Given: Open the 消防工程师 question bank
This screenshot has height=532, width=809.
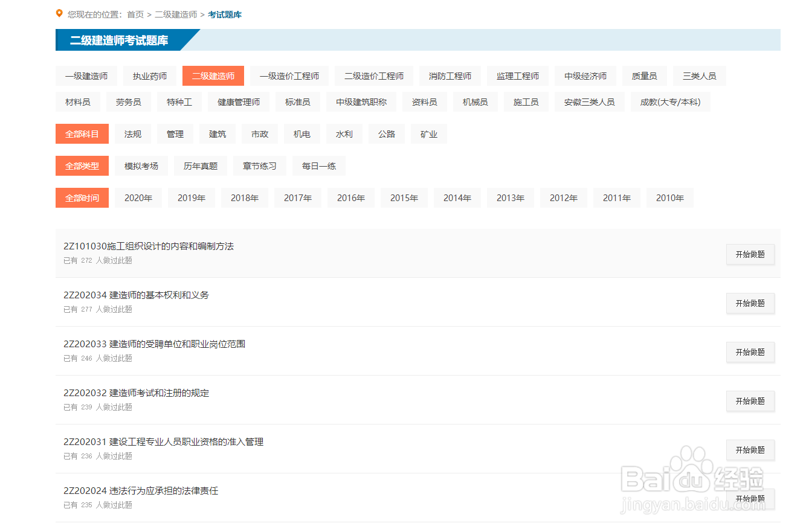Looking at the screenshot, I should (450, 75).
